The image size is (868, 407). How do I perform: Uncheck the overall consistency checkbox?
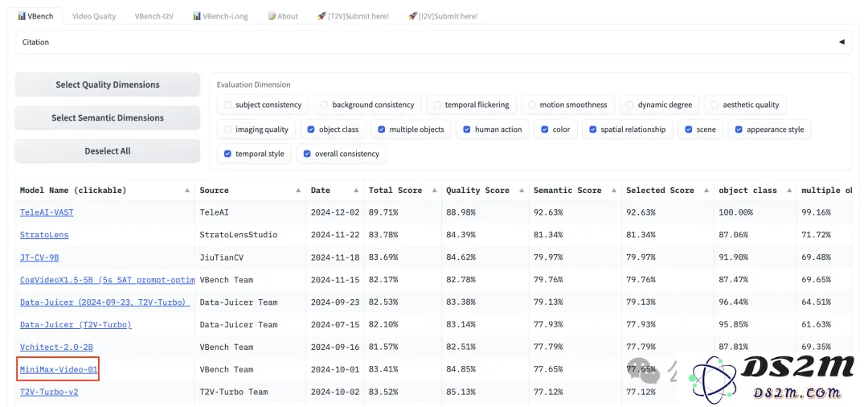(307, 154)
